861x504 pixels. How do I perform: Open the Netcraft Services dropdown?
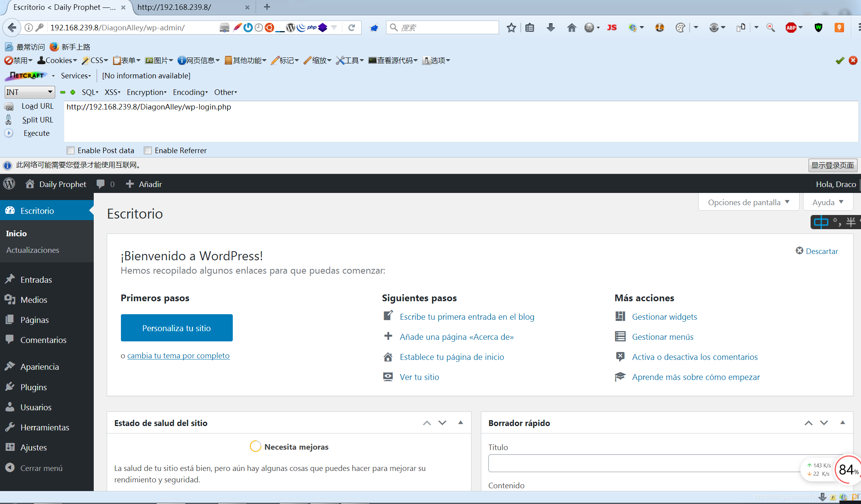pyautogui.click(x=76, y=76)
